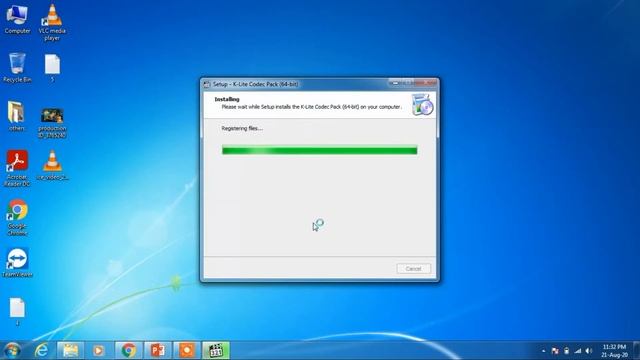Click the setup wizard disc icon
This screenshot has width=640, height=360.
coord(422,104)
